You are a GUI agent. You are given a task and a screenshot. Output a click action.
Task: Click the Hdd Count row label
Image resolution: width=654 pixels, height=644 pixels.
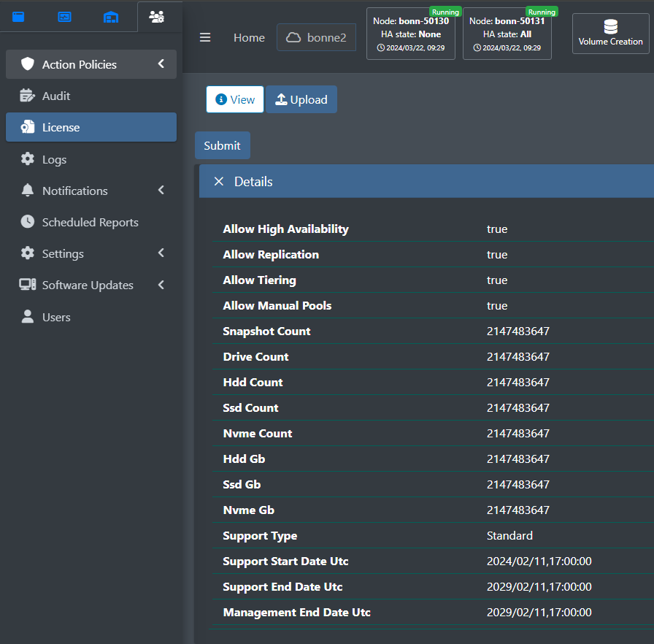(253, 382)
